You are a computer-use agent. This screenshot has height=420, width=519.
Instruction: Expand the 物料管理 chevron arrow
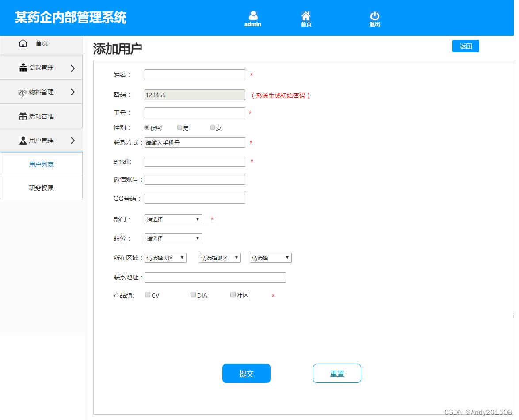coord(73,92)
